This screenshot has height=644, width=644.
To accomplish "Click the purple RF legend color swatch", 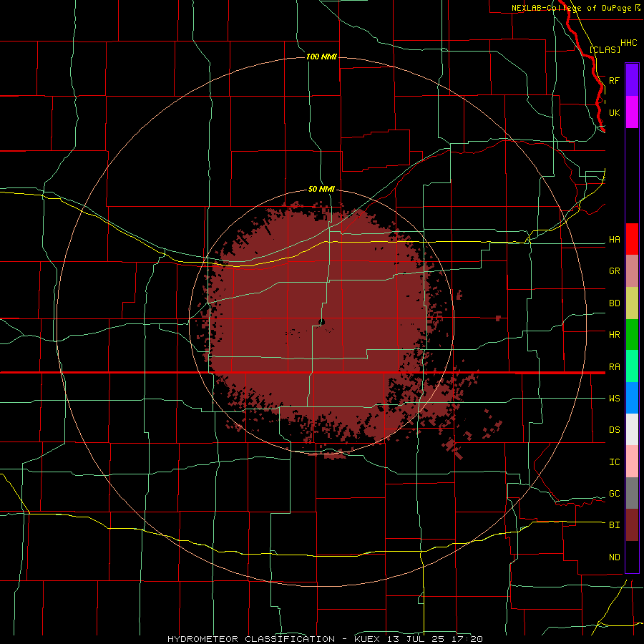I will (x=632, y=80).
